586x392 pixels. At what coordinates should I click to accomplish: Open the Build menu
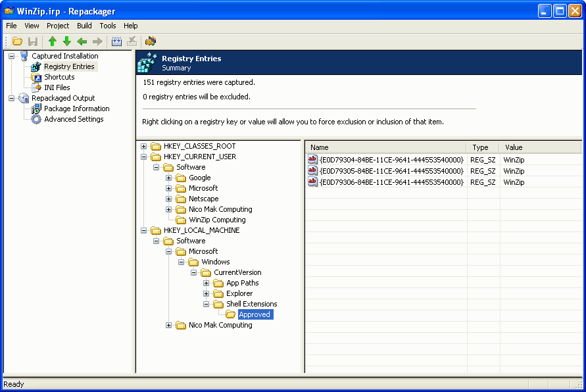(x=84, y=26)
